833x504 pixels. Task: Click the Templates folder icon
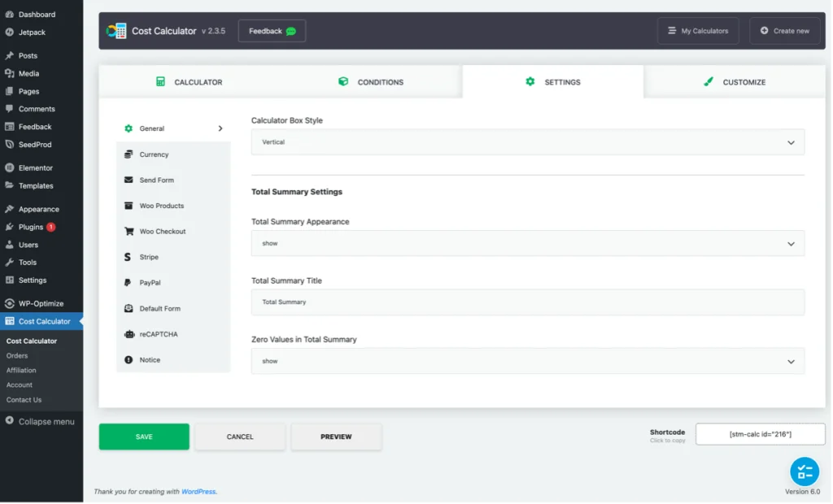click(10, 186)
